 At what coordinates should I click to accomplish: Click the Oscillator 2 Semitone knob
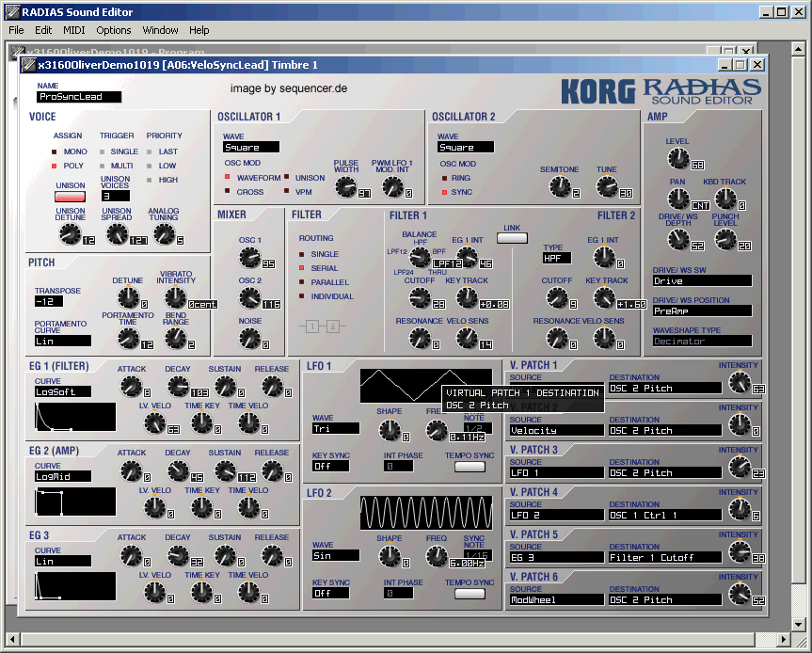coord(560,187)
